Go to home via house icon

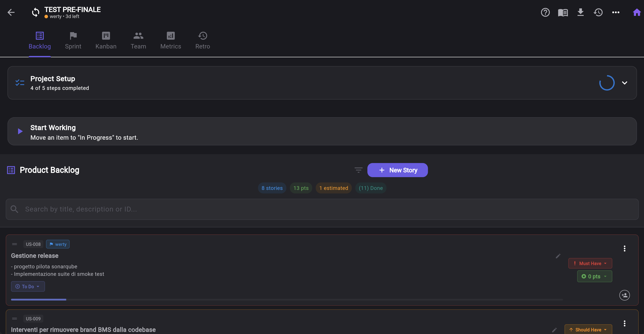pos(637,12)
